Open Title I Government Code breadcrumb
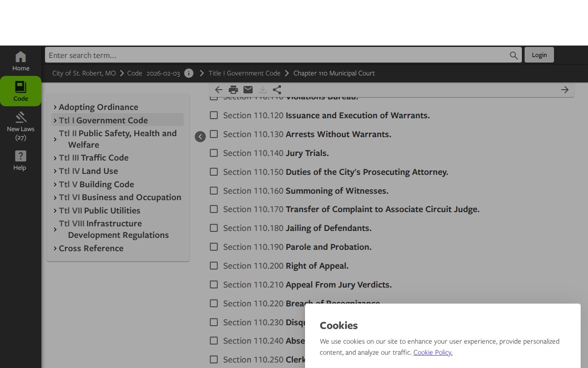The width and height of the screenshot is (588, 368). tap(244, 73)
